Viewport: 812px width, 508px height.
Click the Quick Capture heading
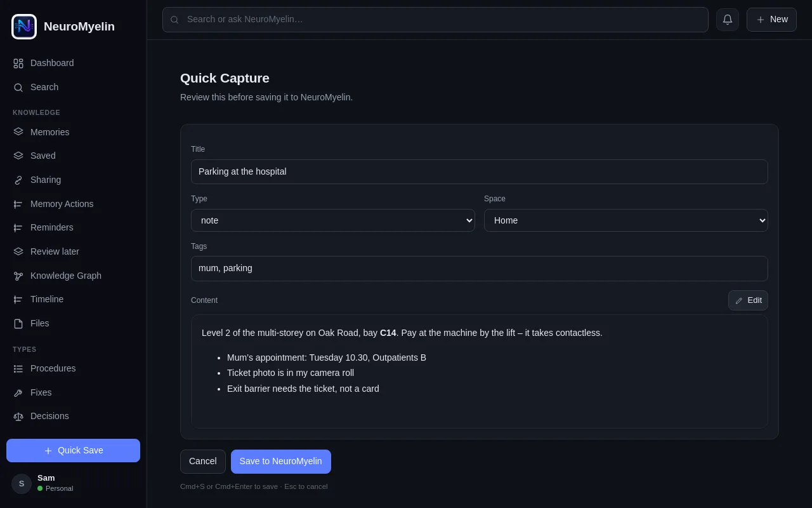pos(225,78)
